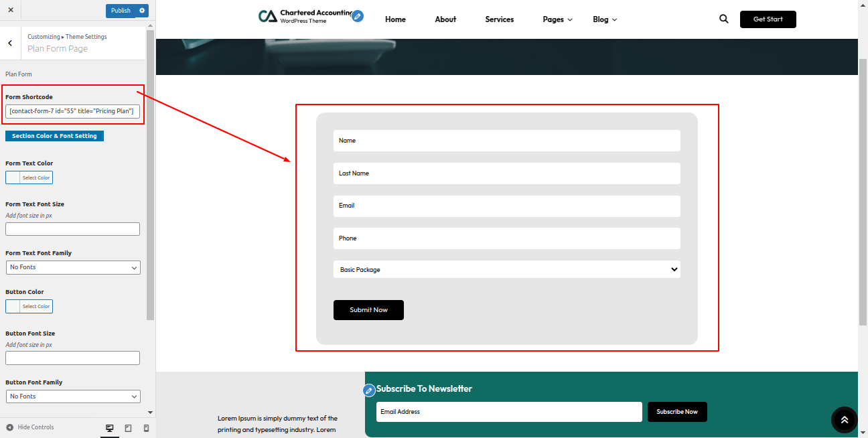
Task: Expand the Basic Package select field
Action: pos(506,269)
